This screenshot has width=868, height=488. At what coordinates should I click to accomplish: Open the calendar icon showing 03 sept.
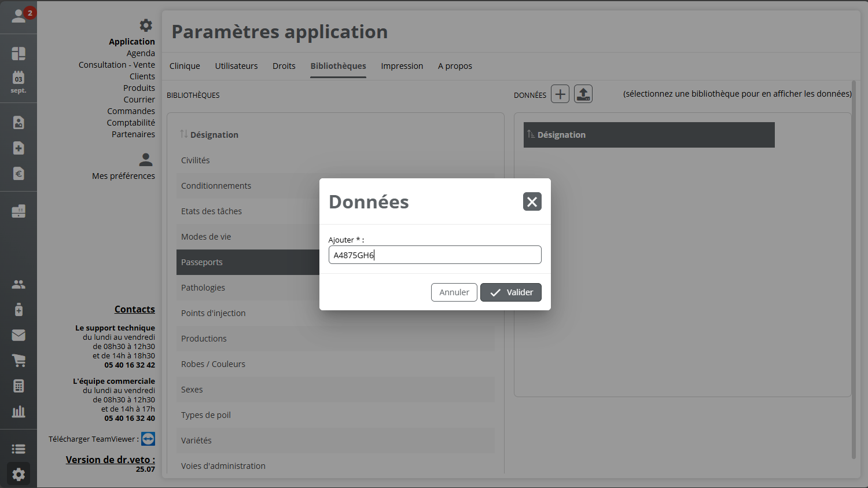[19, 82]
